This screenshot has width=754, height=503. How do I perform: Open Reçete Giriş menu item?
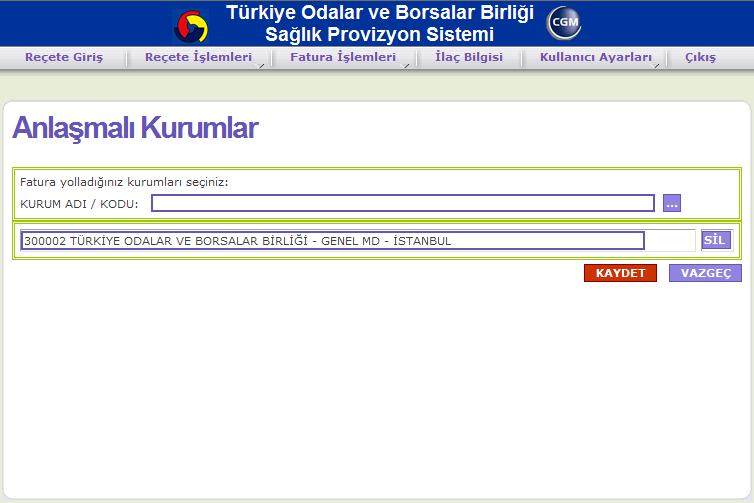coord(64,57)
